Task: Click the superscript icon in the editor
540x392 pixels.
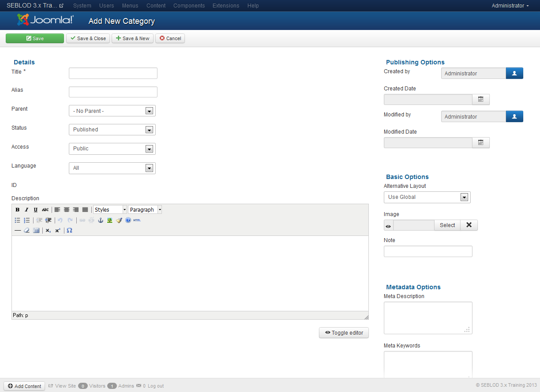Action: (57, 230)
